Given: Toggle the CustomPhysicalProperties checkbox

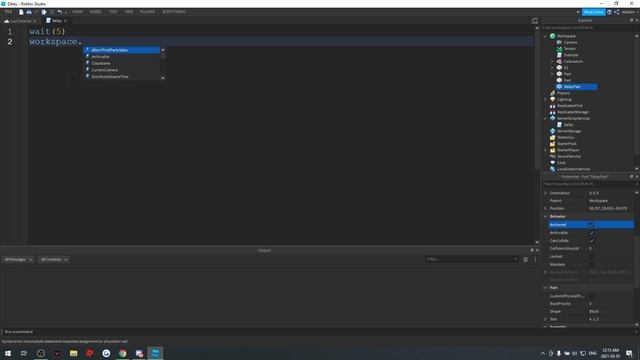Looking at the screenshot, I should [591, 296].
